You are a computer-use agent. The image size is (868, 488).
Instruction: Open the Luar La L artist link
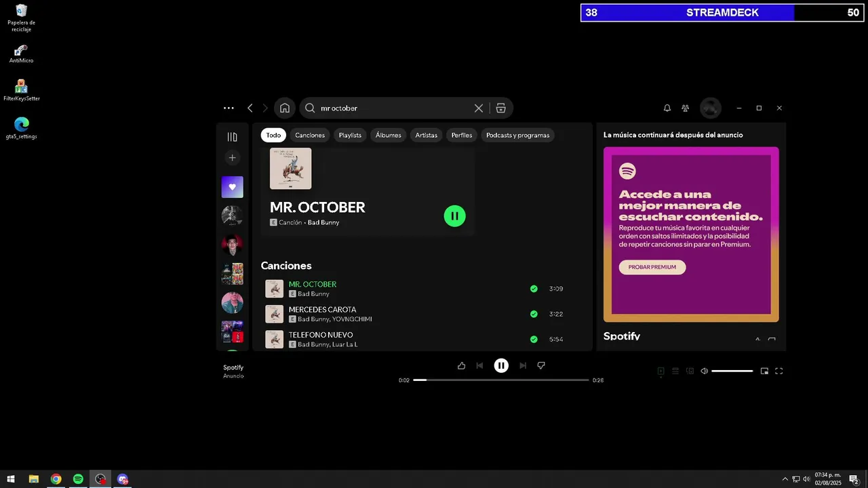tap(344, 344)
